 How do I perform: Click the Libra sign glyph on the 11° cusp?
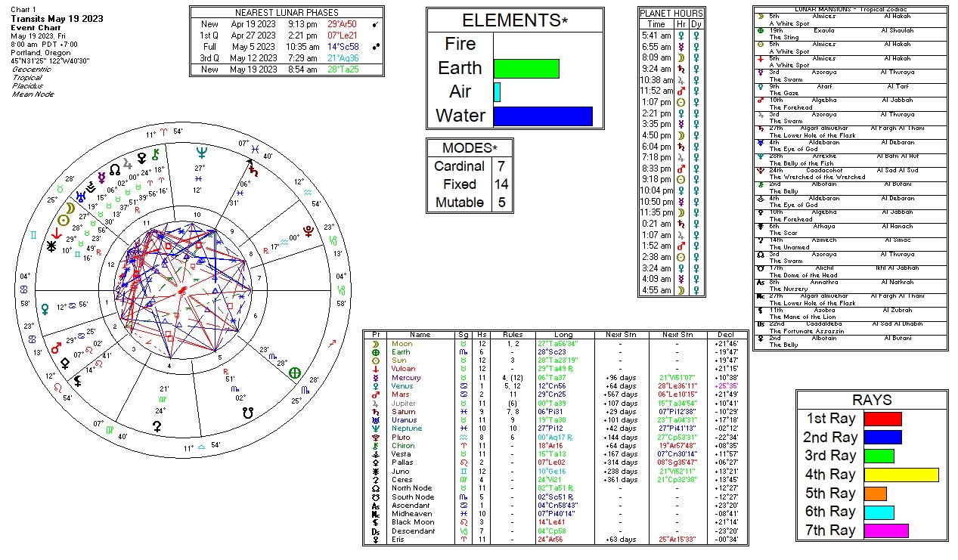[x=202, y=448]
